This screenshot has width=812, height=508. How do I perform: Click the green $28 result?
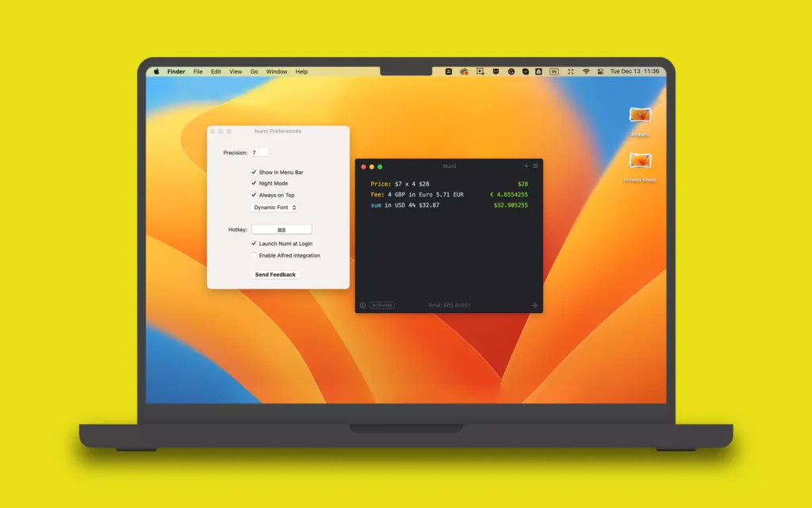523,184
